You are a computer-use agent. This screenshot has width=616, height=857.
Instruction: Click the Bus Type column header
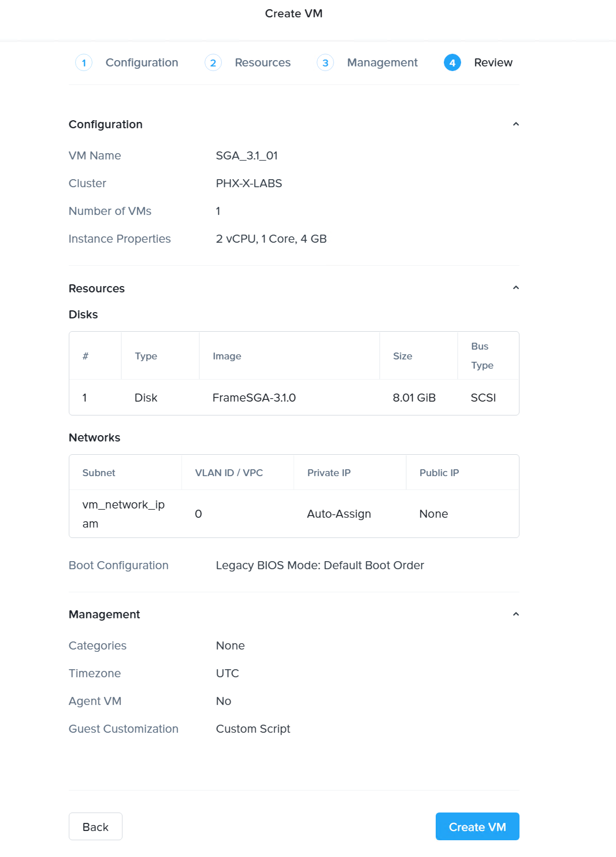click(x=484, y=355)
